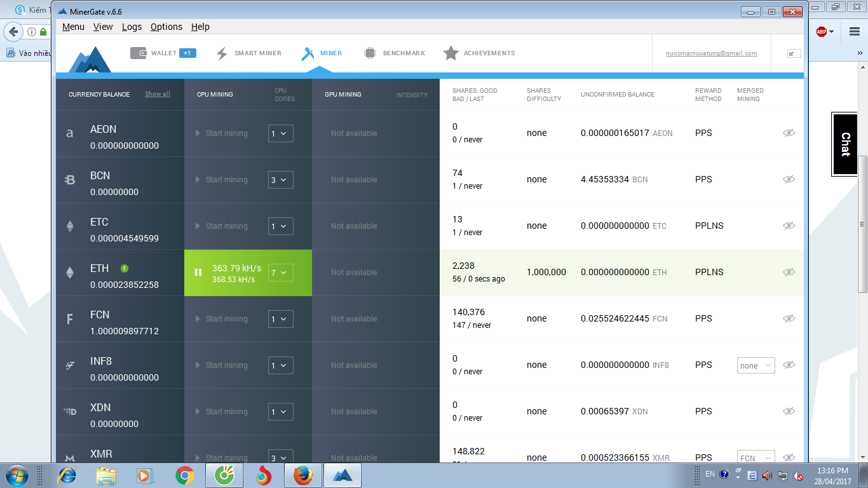Open the AEON CPU cores dropdown
Viewport: 868px width, 488px height.
281,133
